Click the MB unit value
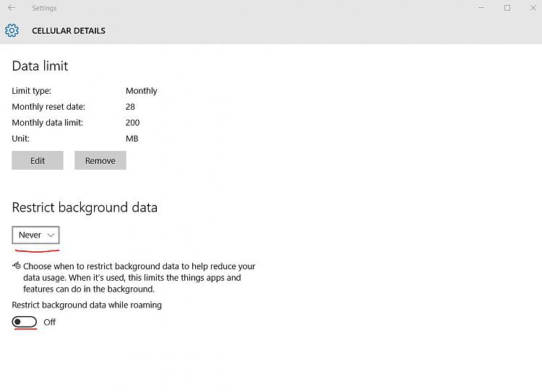The image size is (542, 392). (x=132, y=139)
